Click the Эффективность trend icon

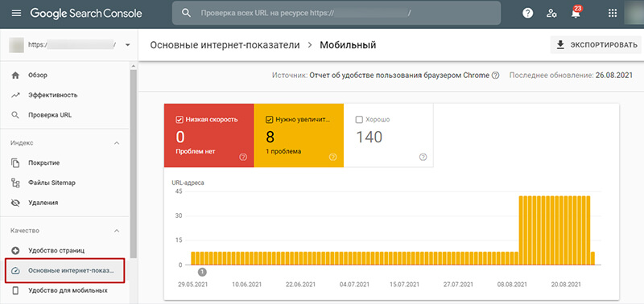click(x=15, y=95)
